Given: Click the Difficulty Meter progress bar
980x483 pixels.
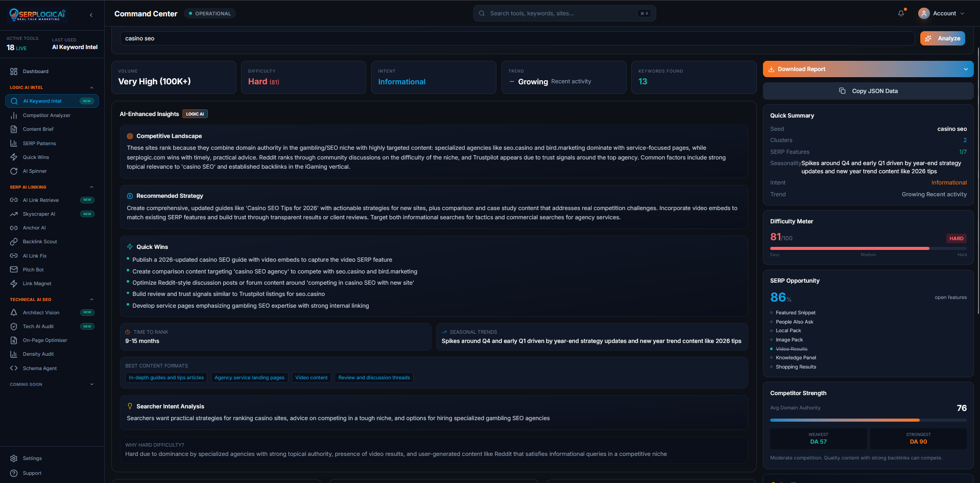Looking at the screenshot, I should pyautogui.click(x=868, y=248).
